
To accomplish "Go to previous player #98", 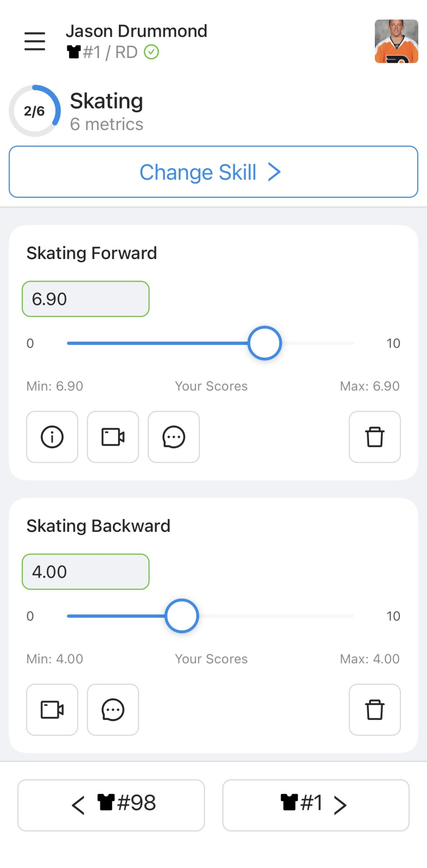I will pos(111,805).
